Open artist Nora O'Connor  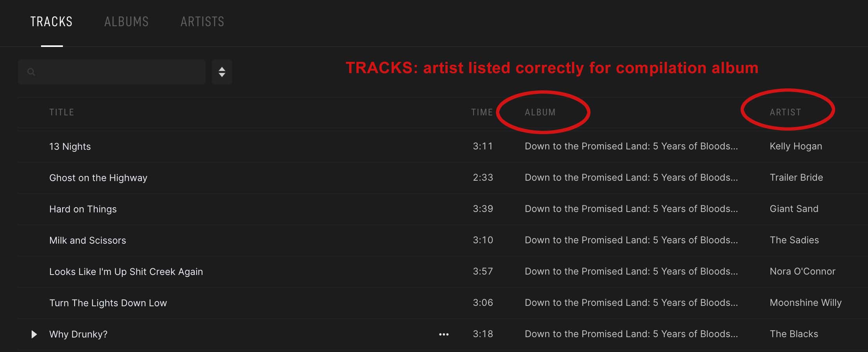(x=803, y=271)
